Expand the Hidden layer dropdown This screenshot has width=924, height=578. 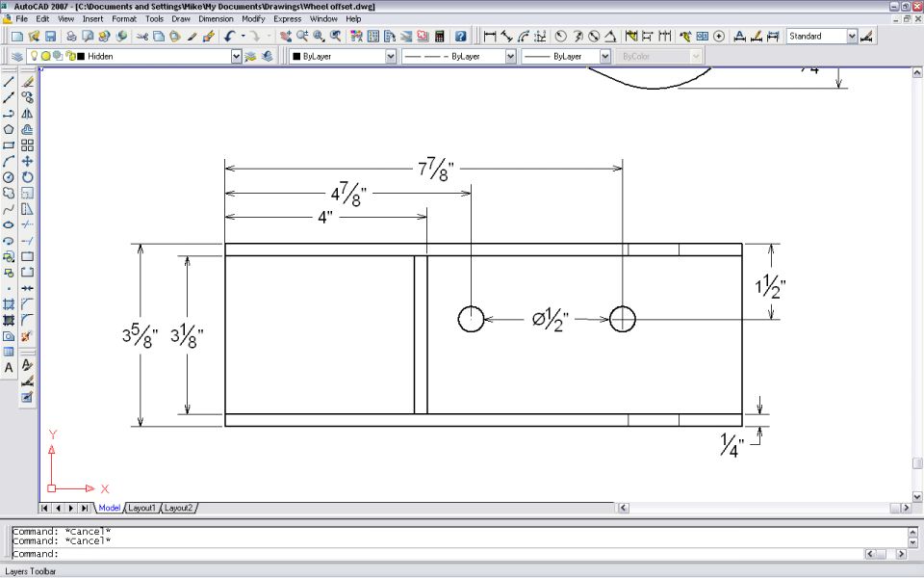pos(237,57)
